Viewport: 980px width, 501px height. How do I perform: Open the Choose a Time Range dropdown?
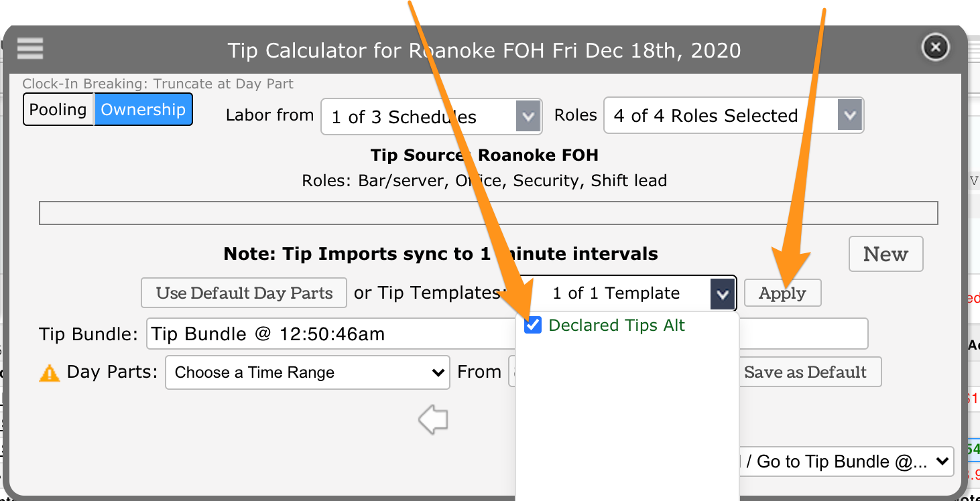point(307,373)
